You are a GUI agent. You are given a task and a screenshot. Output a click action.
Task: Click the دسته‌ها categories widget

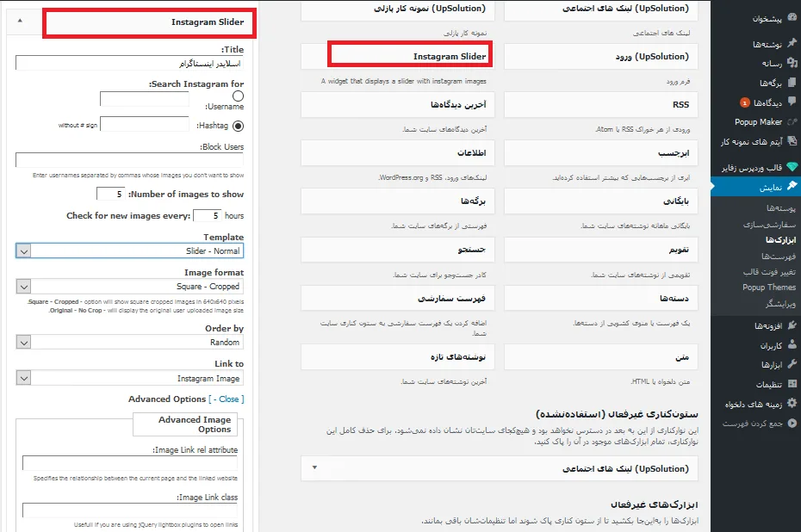point(601,298)
